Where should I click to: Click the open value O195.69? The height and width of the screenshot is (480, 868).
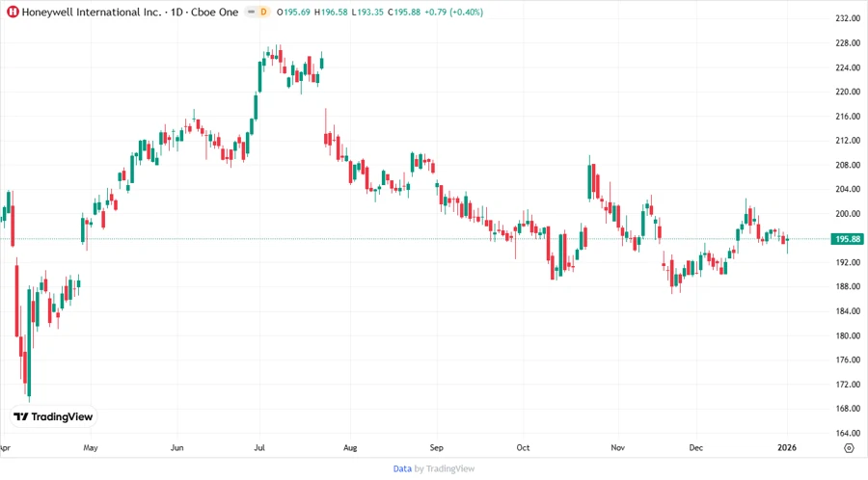tap(293, 12)
